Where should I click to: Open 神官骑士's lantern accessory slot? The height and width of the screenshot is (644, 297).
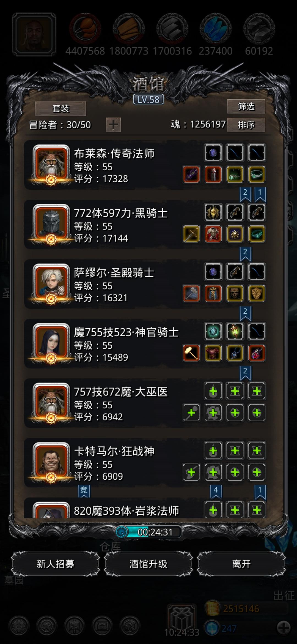tap(235, 331)
